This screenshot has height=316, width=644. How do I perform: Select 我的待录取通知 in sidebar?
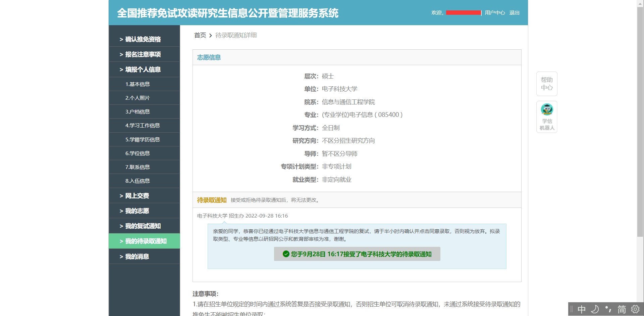pos(144,241)
